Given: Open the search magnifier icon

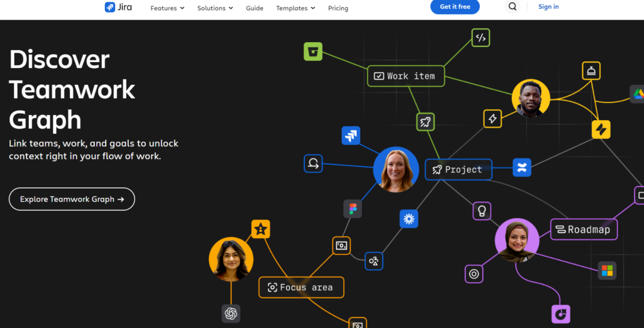Looking at the screenshot, I should click(x=512, y=6).
